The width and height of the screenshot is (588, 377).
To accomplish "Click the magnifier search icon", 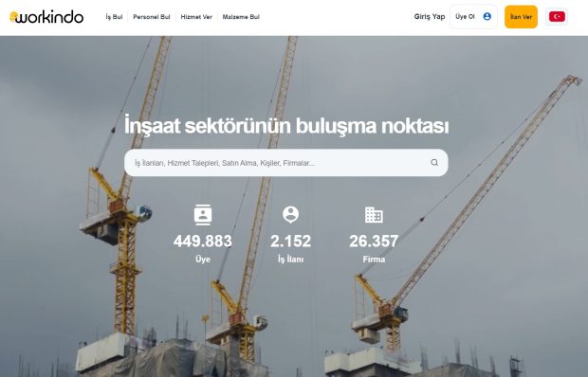I will point(434,163).
